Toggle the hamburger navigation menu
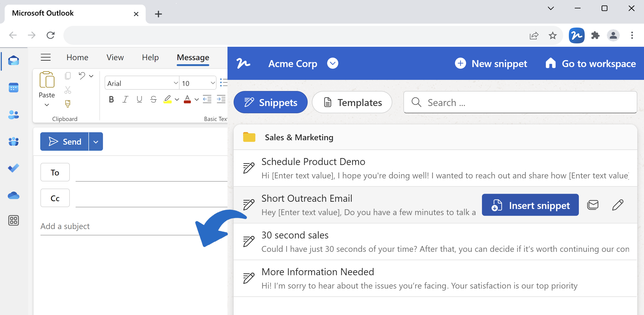The image size is (644, 315). (x=46, y=57)
